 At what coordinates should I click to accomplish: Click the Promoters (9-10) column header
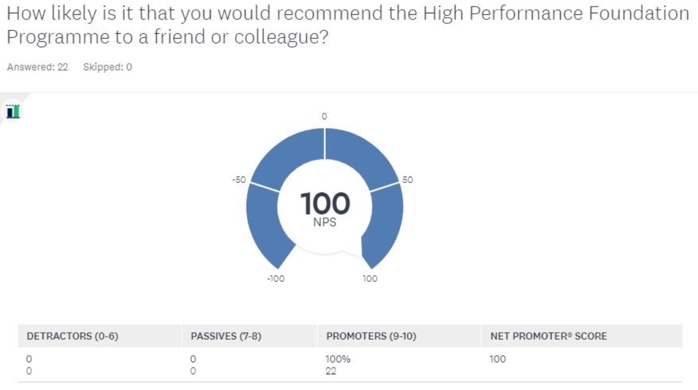(x=371, y=336)
